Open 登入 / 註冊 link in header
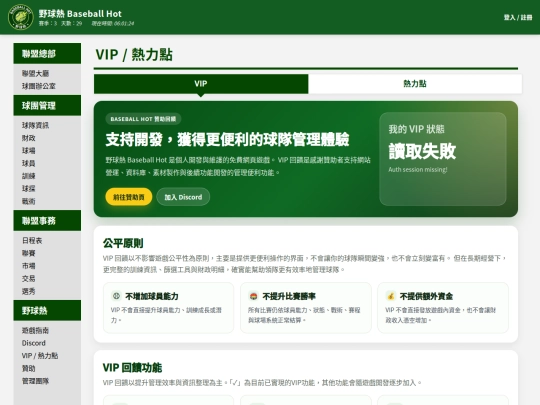The width and height of the screenshot is (540, 405). [518, 18]
